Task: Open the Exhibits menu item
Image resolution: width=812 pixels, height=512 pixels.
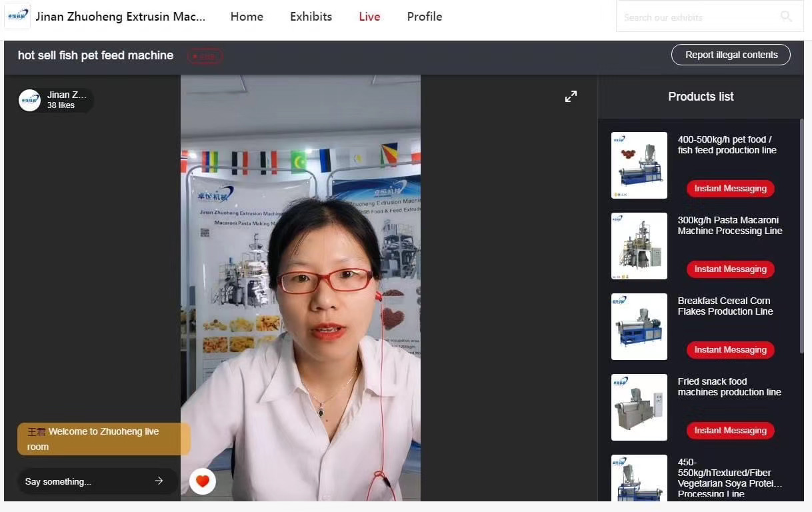Action: pyautogui.click(x=311, y=17)
